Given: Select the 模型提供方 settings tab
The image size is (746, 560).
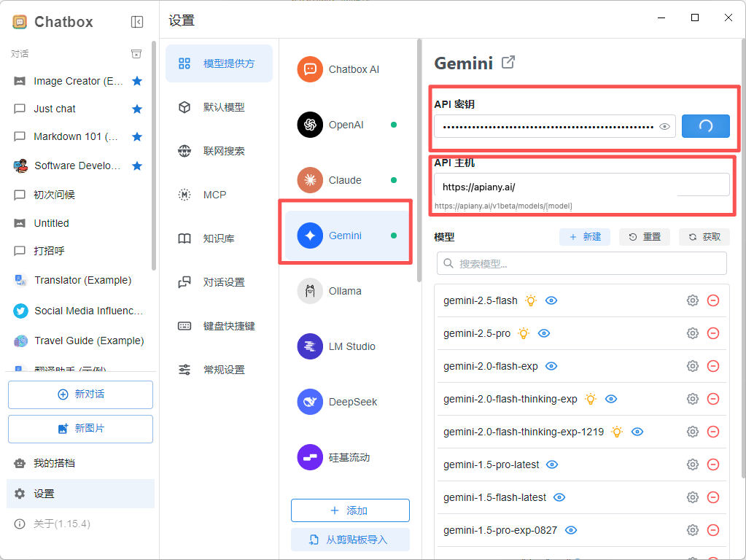Looking at the screenshot, I should (x=219, y=63).
